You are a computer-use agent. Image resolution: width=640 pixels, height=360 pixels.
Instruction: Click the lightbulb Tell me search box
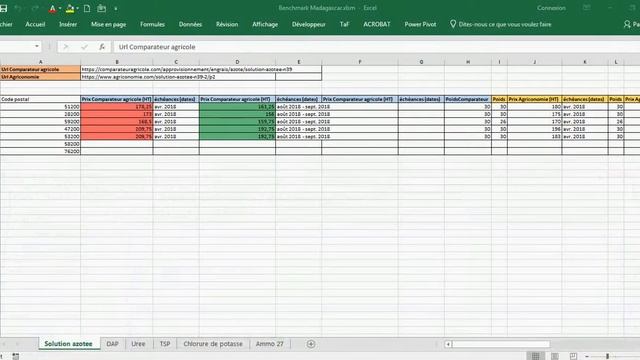click(500, 24)
